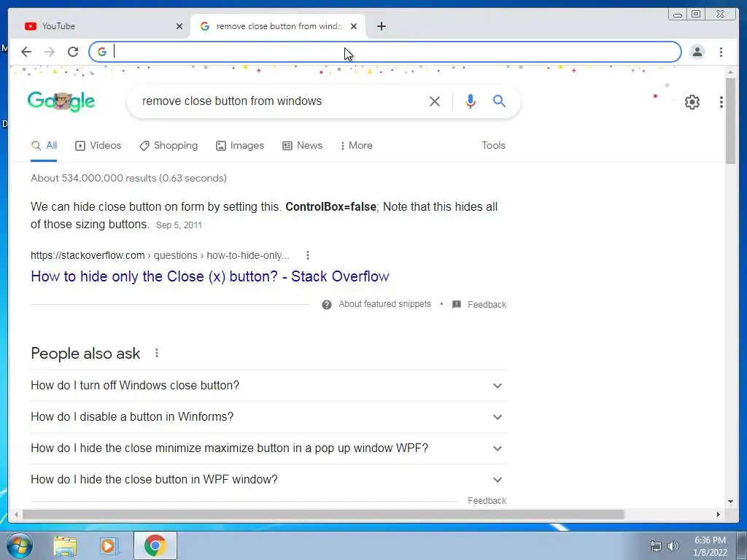Select the All results tab
The width and height of the screenshot is (747, 560).
click(44, 146)
